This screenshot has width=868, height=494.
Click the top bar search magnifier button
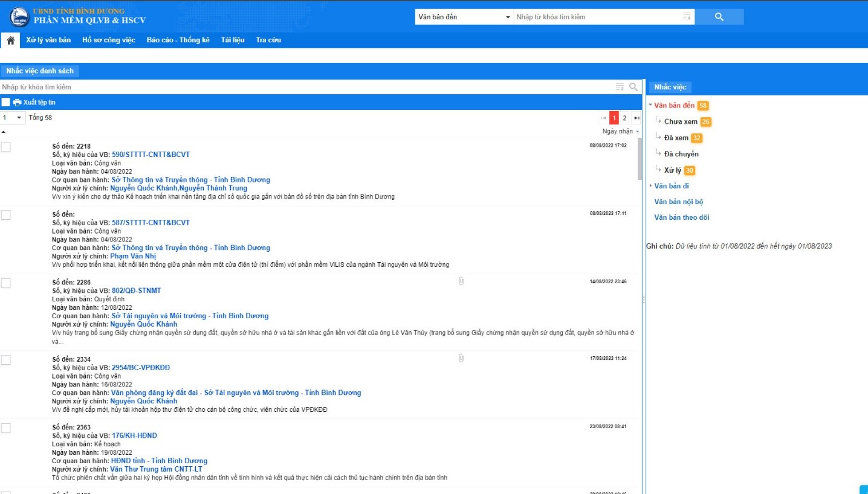[719, 17]
